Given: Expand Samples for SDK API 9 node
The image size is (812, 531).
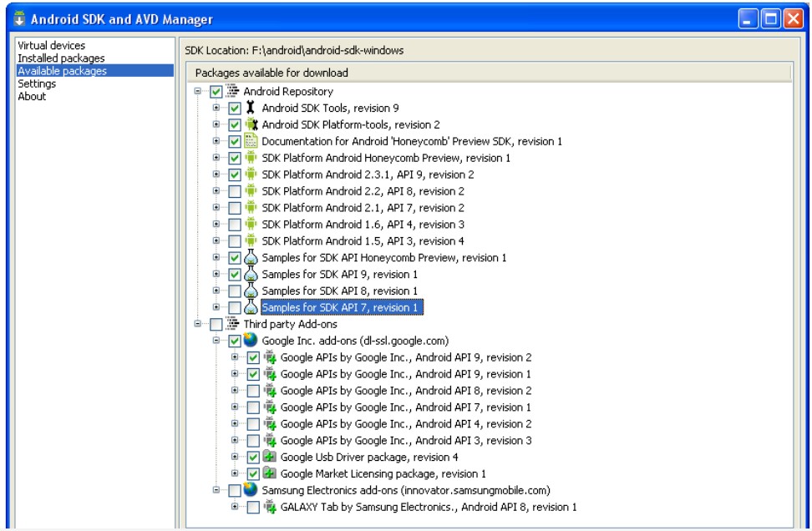Looking at the screenshot, I should point(216,274).
